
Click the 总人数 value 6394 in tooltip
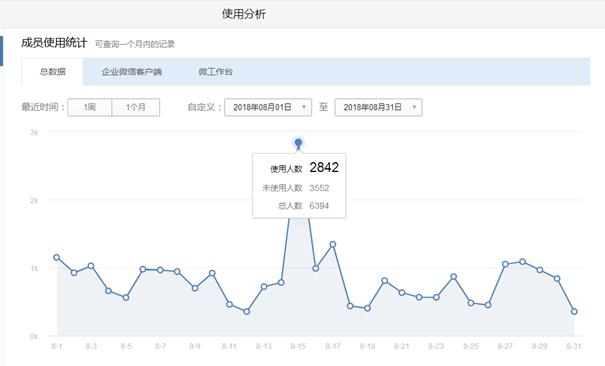319,206
